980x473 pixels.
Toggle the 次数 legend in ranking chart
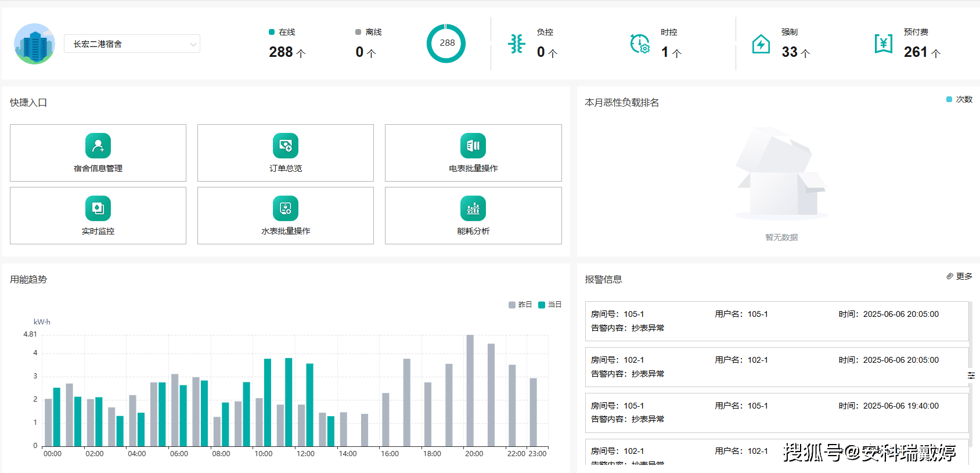[960, 99]
